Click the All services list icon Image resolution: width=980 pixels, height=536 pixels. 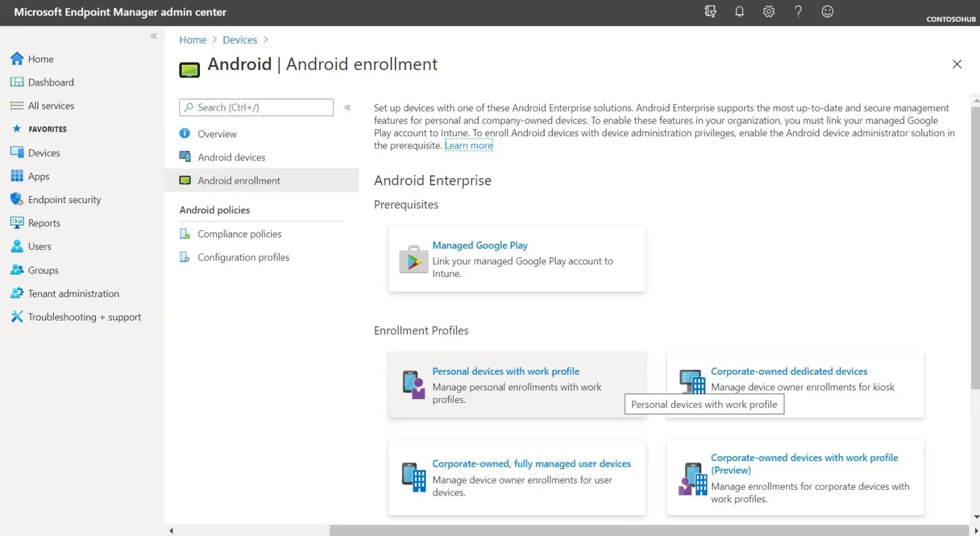tap(17, 106)
